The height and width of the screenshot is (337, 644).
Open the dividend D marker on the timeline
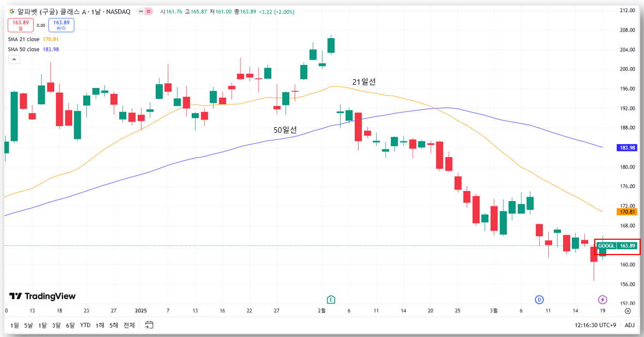[x=539, y=300]
